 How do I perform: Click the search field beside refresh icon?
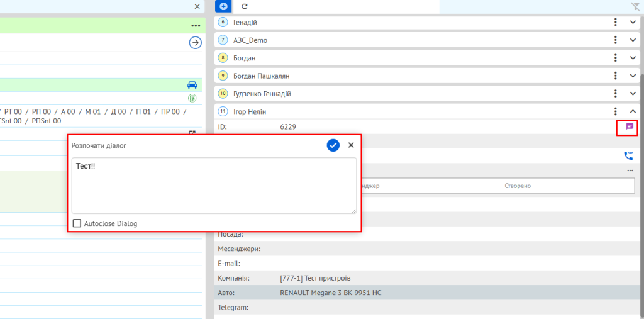pyautogui.click(x=346, y=6)
